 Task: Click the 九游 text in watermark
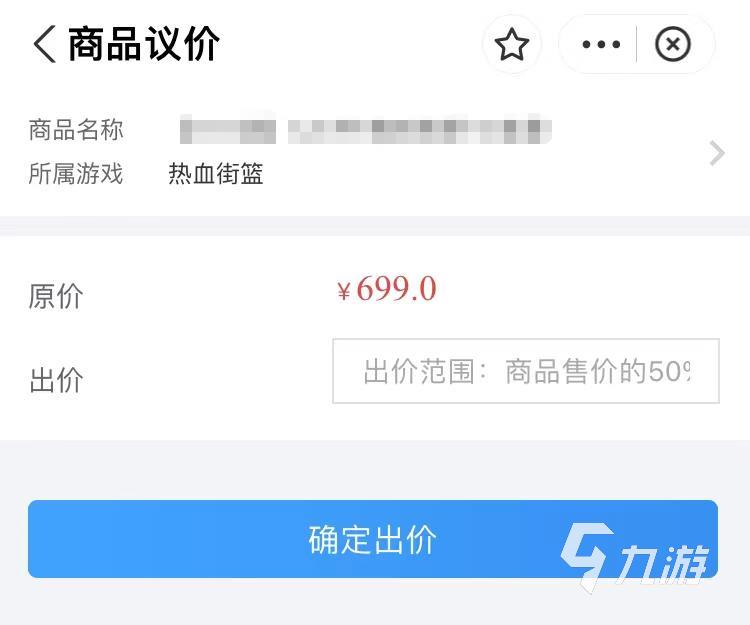pyautogui.click(x=662, y=564)
